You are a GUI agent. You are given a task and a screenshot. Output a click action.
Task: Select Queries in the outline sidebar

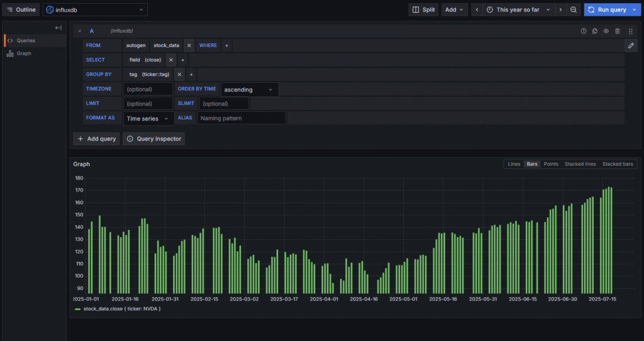click(x=26, y=40)
